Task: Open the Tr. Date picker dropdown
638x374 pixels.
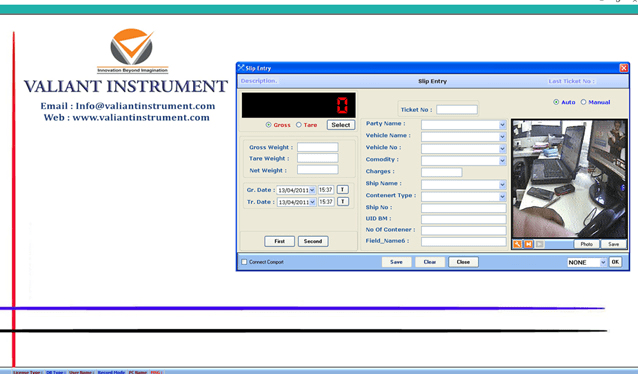Action: point(312,202)
